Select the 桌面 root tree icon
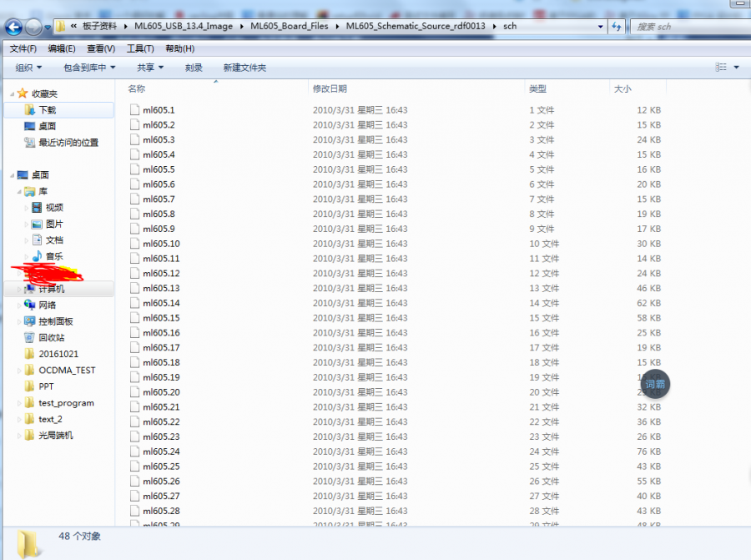Viewport: 751px width, 560px height. (23, 175)
